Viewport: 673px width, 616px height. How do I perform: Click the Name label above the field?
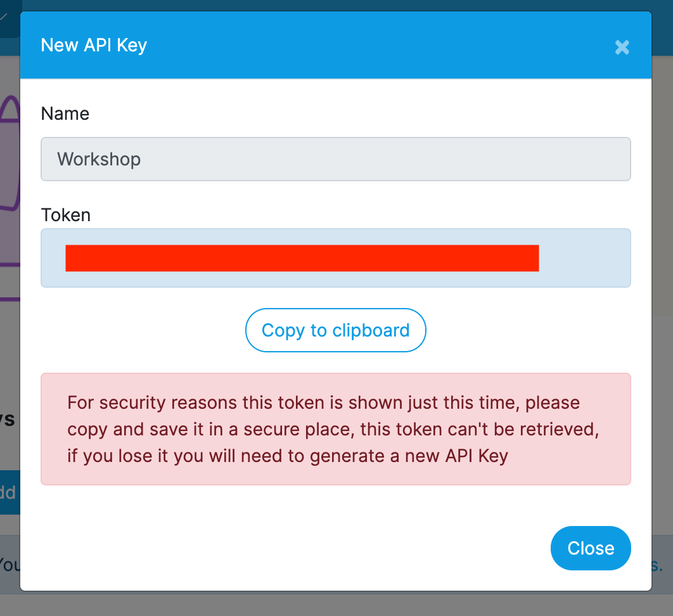coord(65,113)
